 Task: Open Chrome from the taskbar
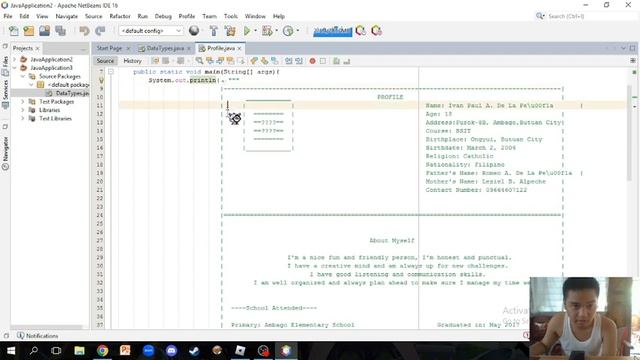pyautogui.click(x=102, y=351)
